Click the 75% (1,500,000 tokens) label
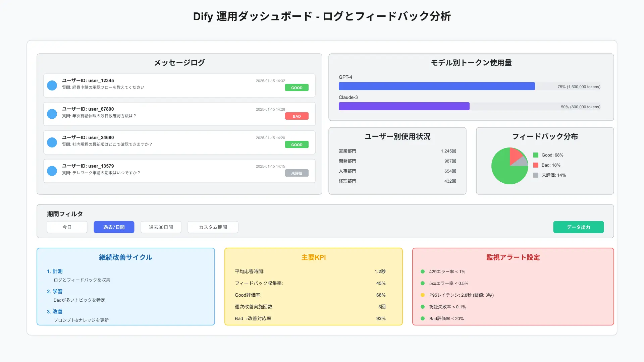The image size is (644, 362). [x=579, y=87]
